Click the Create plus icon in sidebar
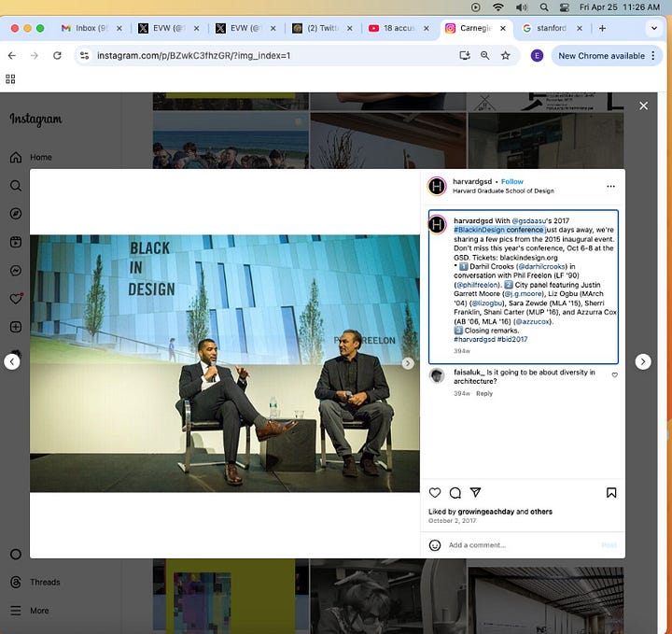Viewport: 672px width, 634px height. tap(16, 327)
